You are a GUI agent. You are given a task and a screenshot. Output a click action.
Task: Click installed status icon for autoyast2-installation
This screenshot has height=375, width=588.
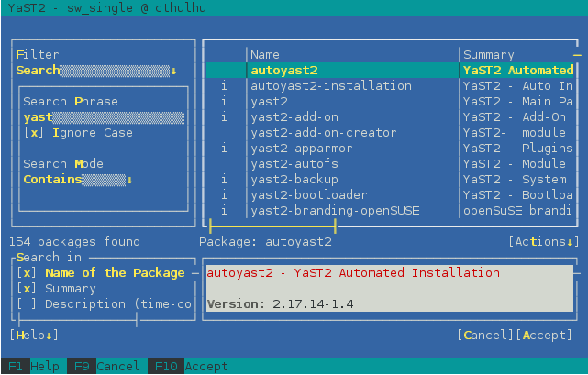[225, 85]
